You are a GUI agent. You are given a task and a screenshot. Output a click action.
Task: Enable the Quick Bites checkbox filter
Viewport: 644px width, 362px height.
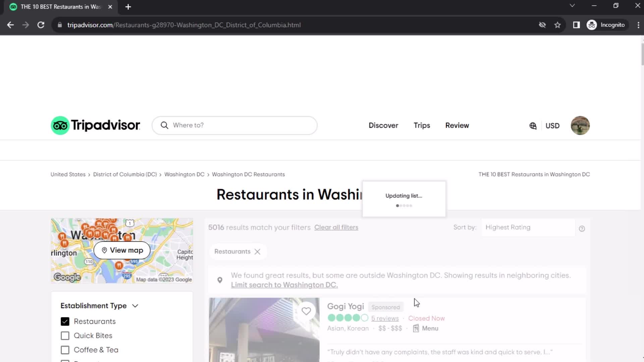click(x=65, y=336)
